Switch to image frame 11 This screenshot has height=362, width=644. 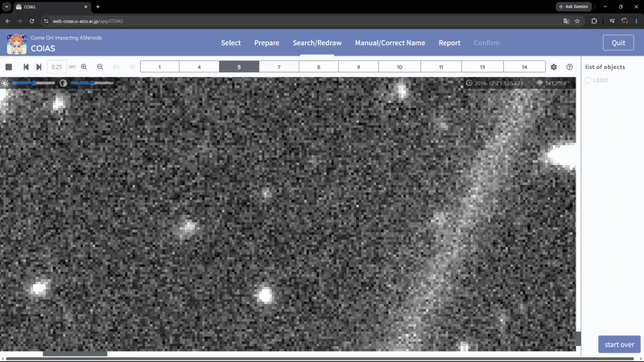click(441, 67)
